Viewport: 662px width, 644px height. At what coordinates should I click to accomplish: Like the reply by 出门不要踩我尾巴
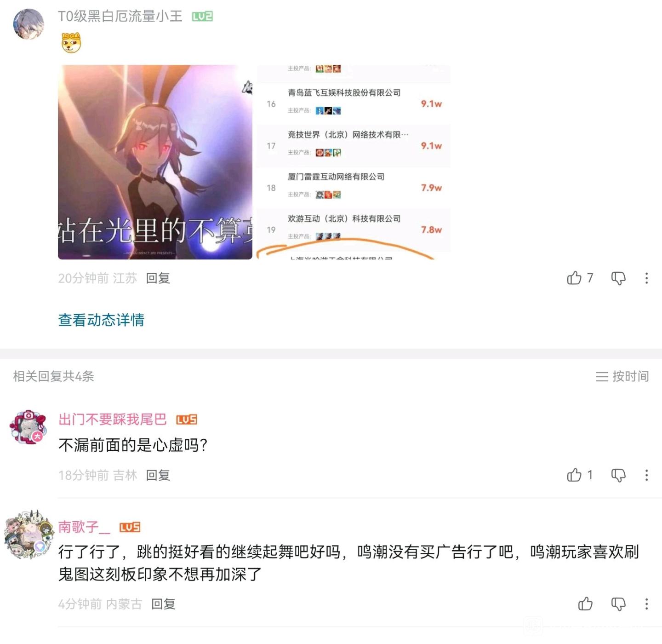574,475
